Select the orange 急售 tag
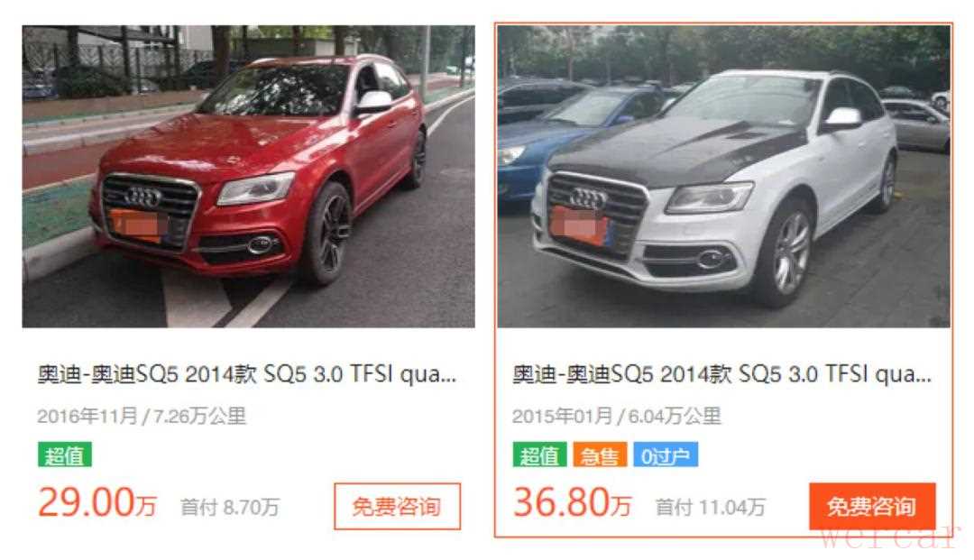Image resolution: width=974 pixels, height=560 pixels. [x=600, y=455]
